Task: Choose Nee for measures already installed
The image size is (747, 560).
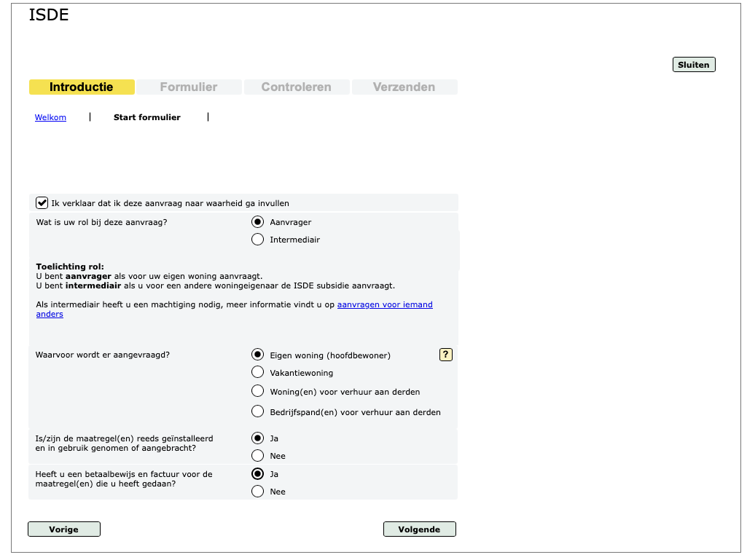Action: click(257, 456)
